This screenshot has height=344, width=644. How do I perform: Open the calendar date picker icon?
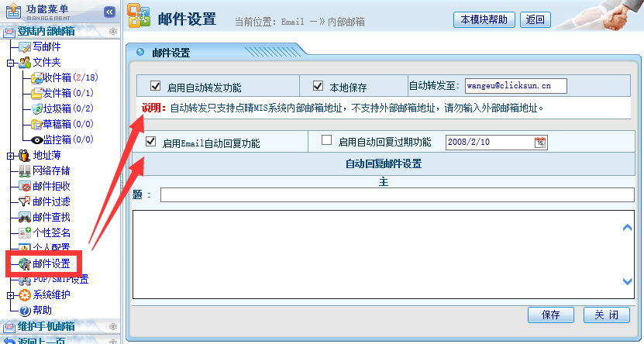pos(540,143)
